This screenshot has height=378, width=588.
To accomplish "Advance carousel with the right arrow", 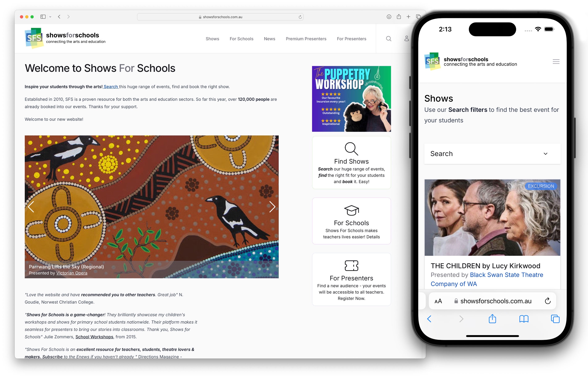I will (x=272, y=207).
